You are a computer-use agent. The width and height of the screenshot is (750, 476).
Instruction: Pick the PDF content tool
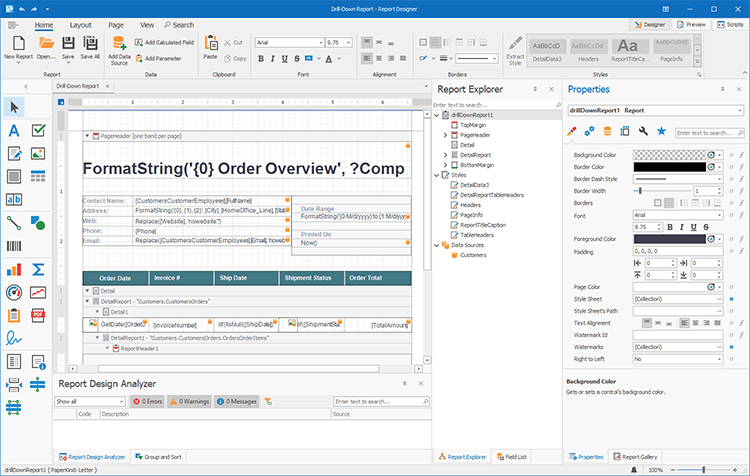(x=40, y=315)
